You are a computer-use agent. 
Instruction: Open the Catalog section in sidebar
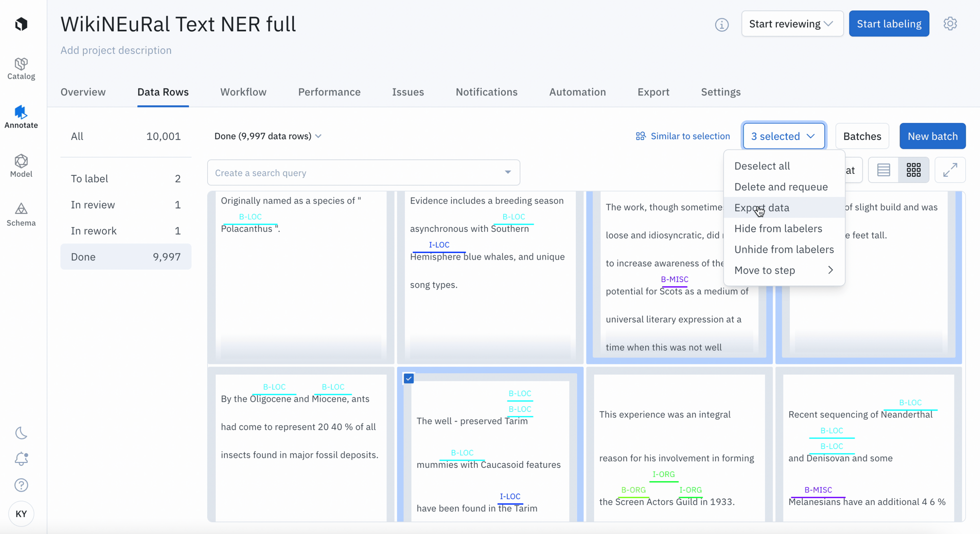[x=21, y=69]
